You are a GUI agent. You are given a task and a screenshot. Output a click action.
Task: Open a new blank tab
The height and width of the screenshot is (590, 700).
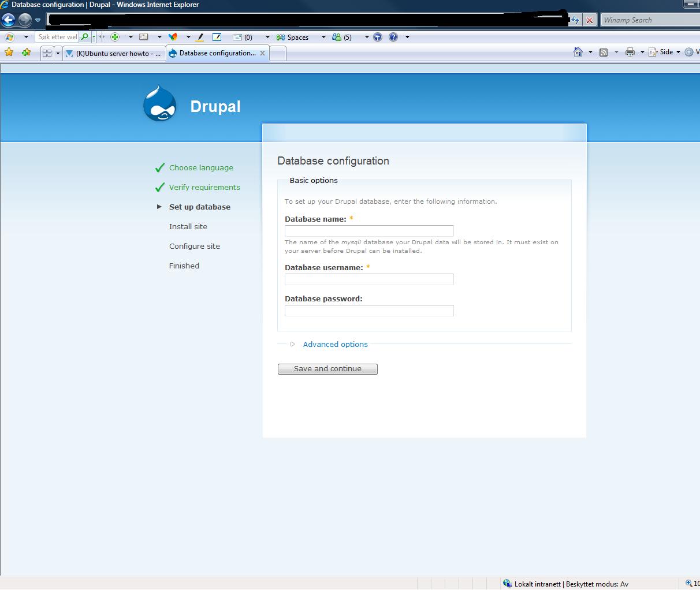coord(278,54)
